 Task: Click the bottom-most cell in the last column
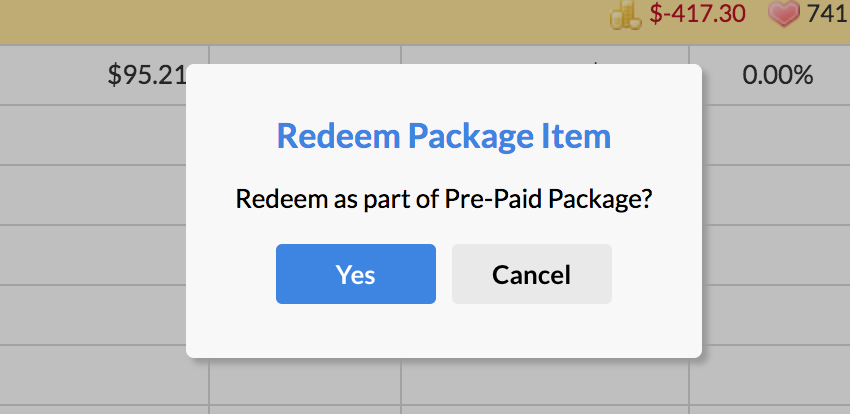tap(769, 376)
